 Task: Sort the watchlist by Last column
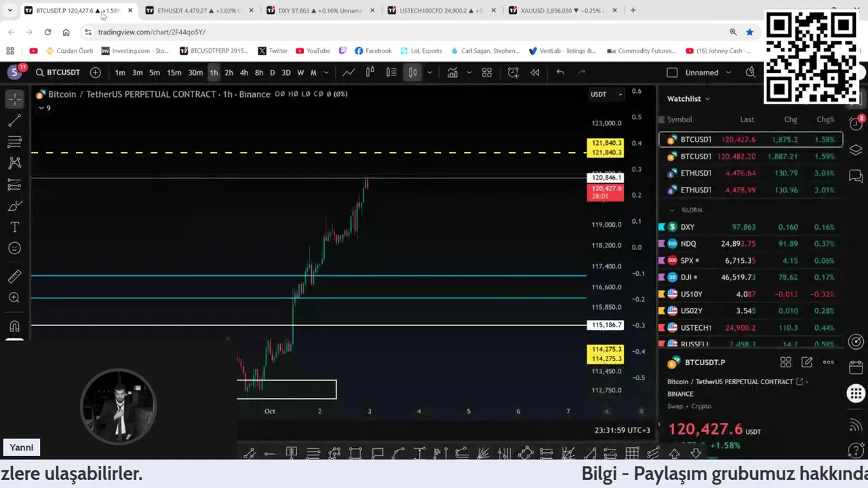(747, 119)
